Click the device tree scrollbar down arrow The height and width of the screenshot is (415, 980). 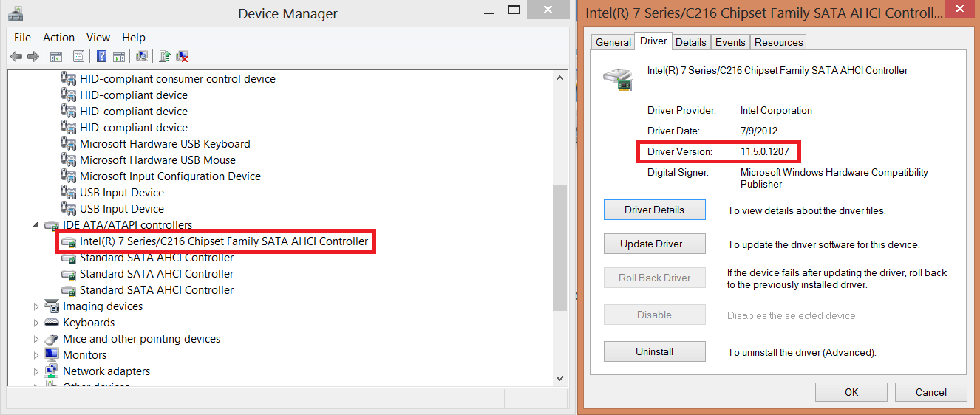[559, 378]
